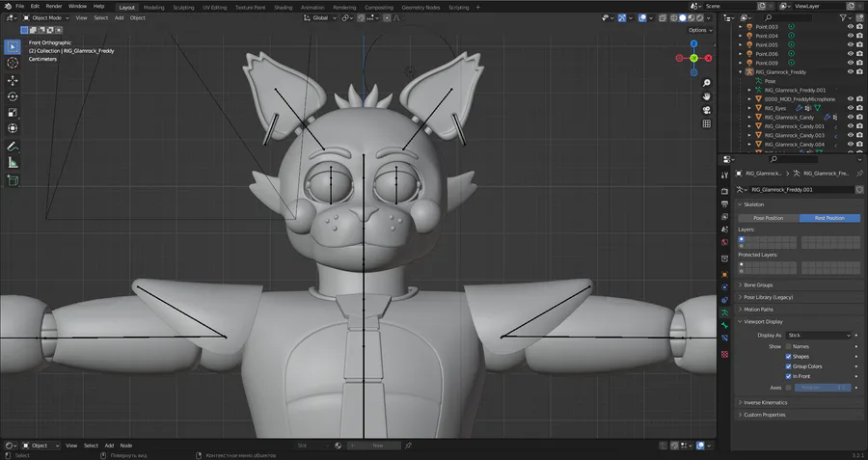Hide RIG_Eyes using its eye icon

pyautogui.click(x=851, y=108)
